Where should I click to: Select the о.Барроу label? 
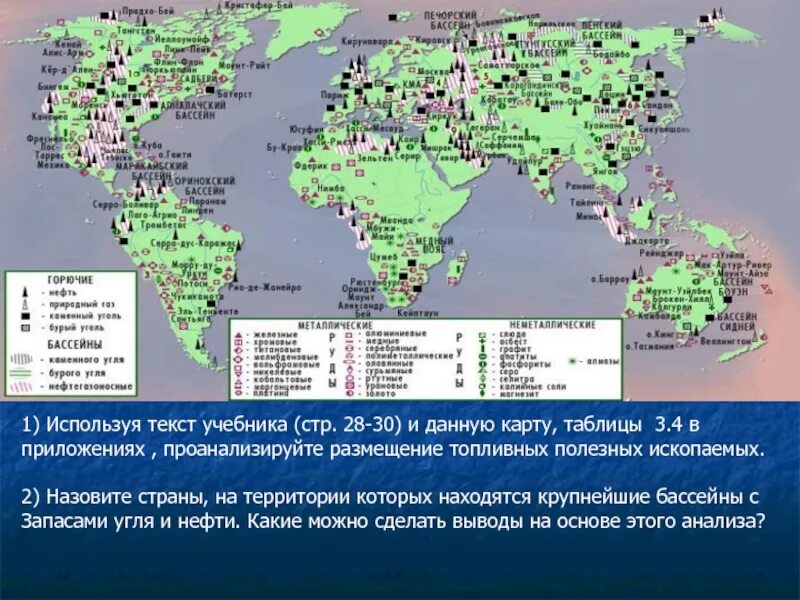(610, 279)
